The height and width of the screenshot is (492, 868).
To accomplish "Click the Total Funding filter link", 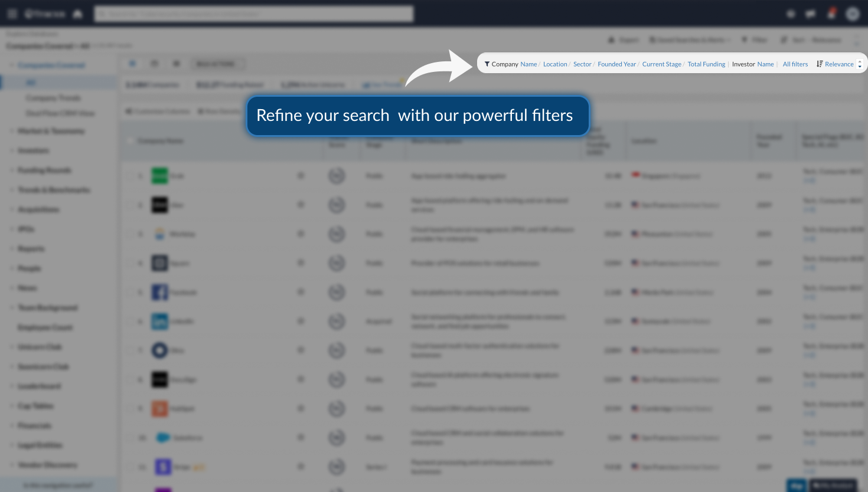I will click(706, 64).
